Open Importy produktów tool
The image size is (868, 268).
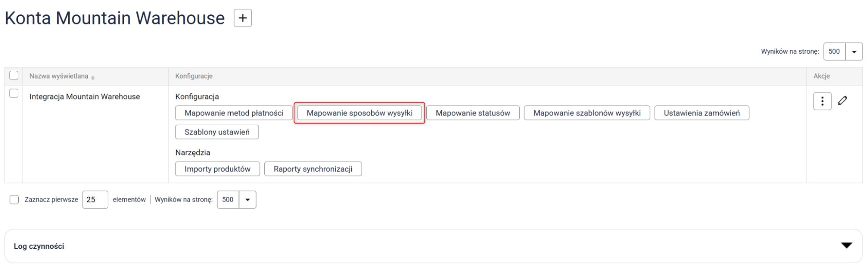[217, 169]
